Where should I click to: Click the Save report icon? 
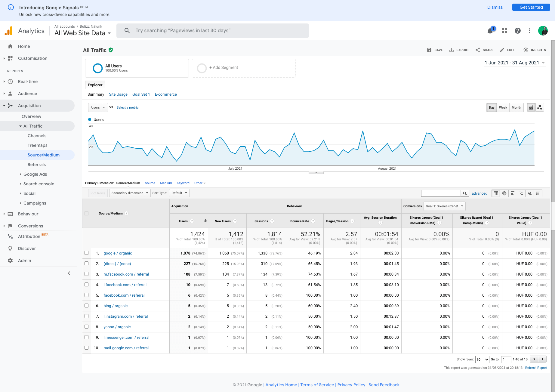pos(429,50)
